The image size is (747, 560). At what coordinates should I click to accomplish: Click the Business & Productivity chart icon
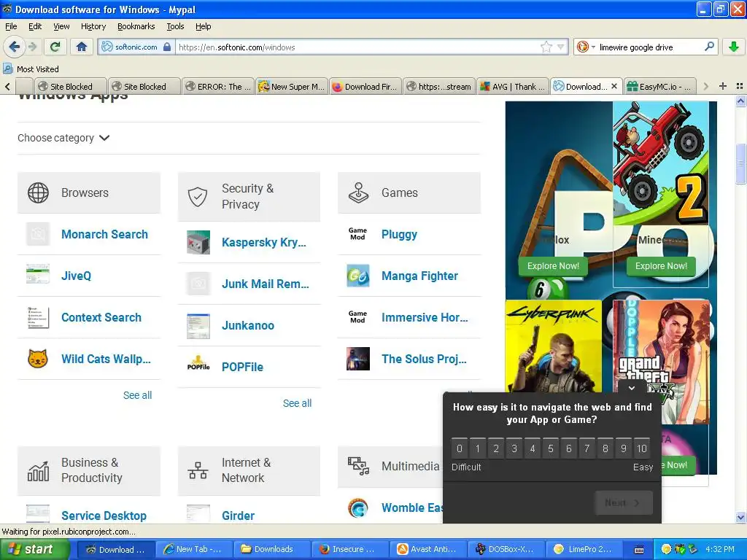click(38, 471)
